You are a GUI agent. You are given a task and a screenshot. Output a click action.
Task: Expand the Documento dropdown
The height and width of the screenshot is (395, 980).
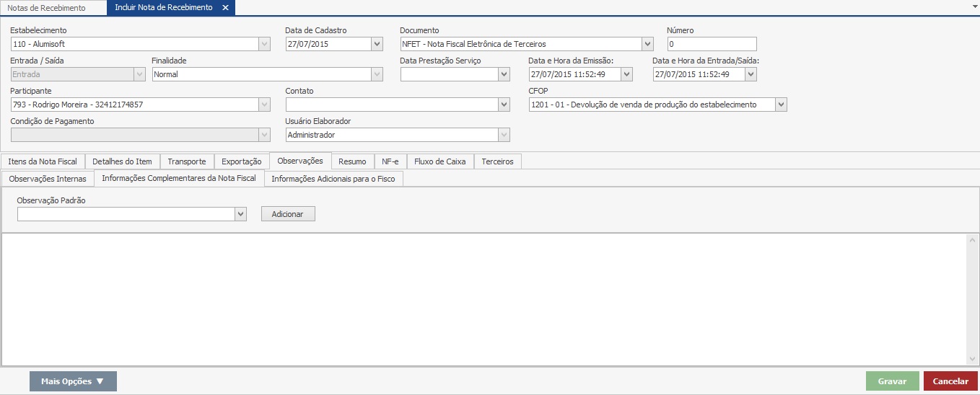coord(647,44)
